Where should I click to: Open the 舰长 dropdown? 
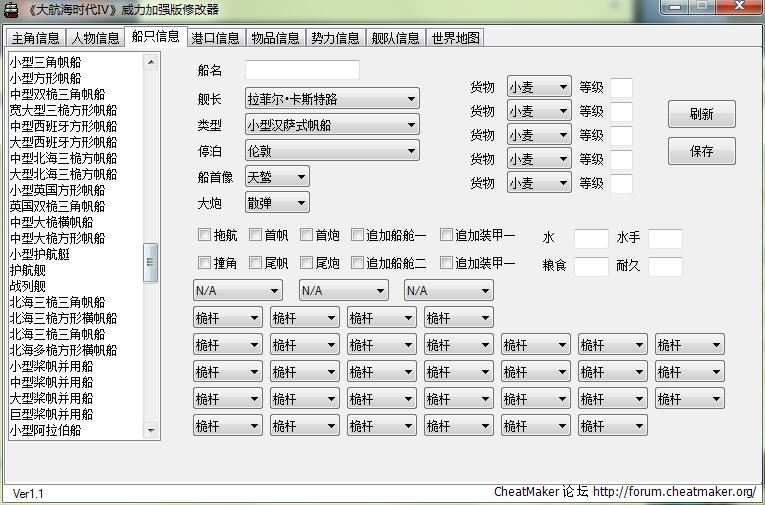332,99
